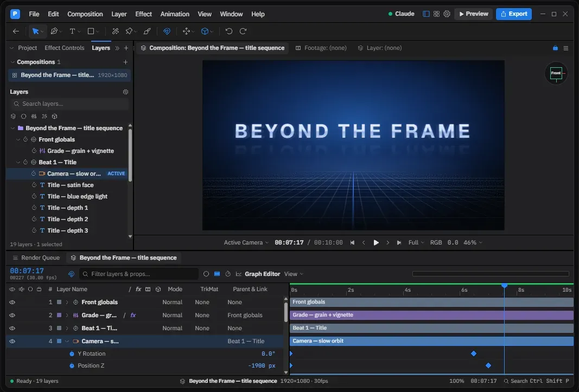The width and height of the screenshot is (579, 392).
Task: Select the Rectangle shape tool
Action: tap(91, 31)
